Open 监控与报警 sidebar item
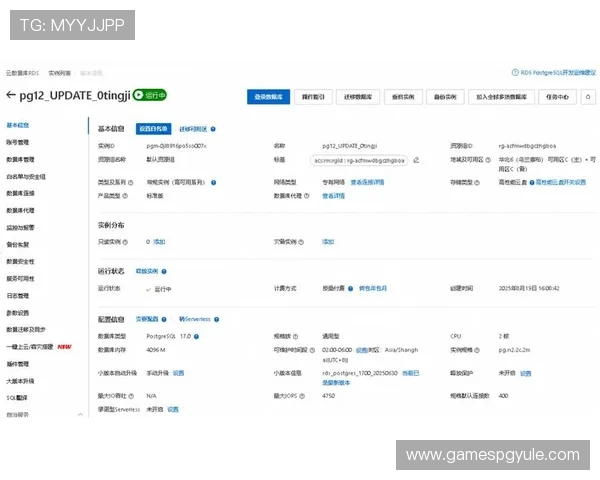The height and width of the screenshot is (480, 600). [20, 227]
